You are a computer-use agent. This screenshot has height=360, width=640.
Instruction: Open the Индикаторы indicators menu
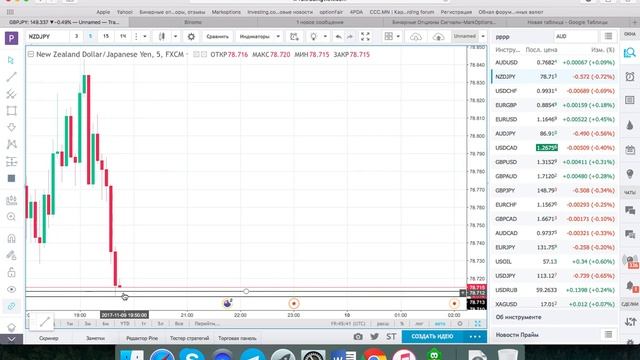(x=259, y=37)
